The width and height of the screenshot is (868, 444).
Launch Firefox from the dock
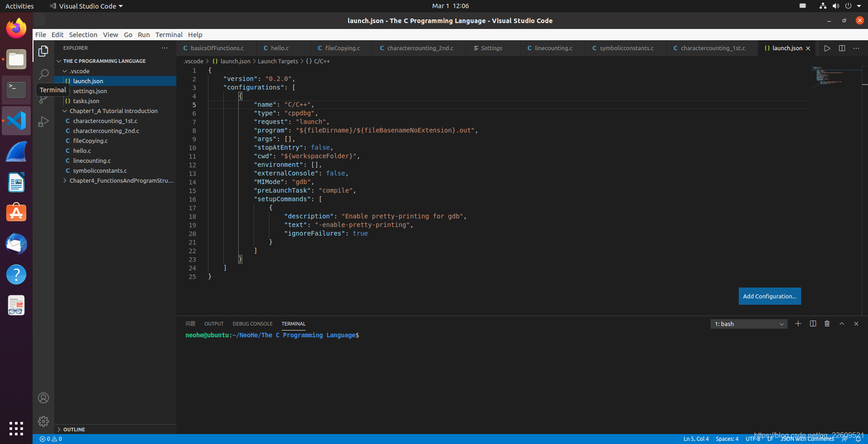16,28
